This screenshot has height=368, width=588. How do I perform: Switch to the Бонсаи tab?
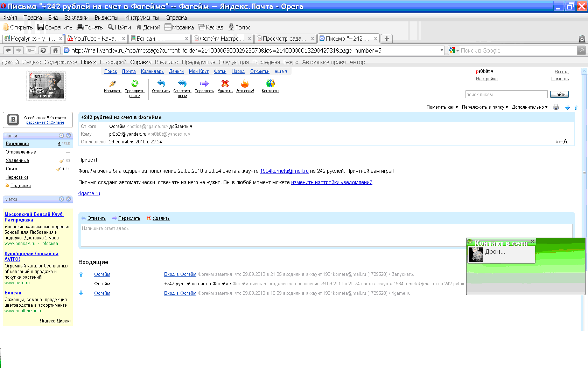coord(160,39)
